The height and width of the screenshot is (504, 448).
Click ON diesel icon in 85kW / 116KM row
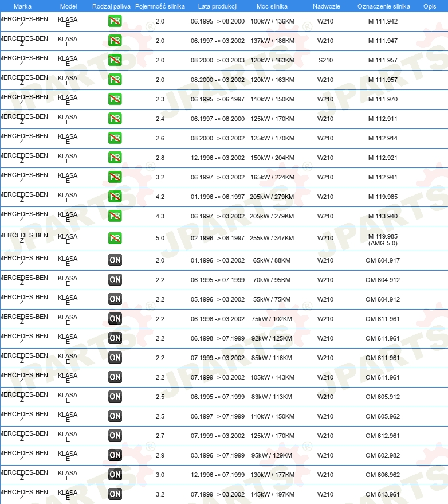(x=115, y=358)
